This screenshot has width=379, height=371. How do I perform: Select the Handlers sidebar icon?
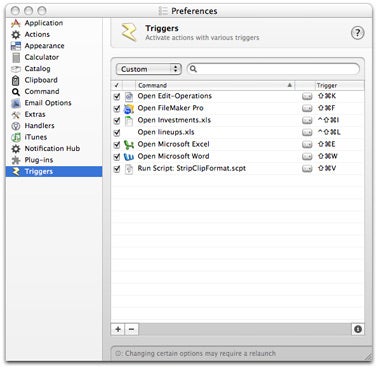16,126
